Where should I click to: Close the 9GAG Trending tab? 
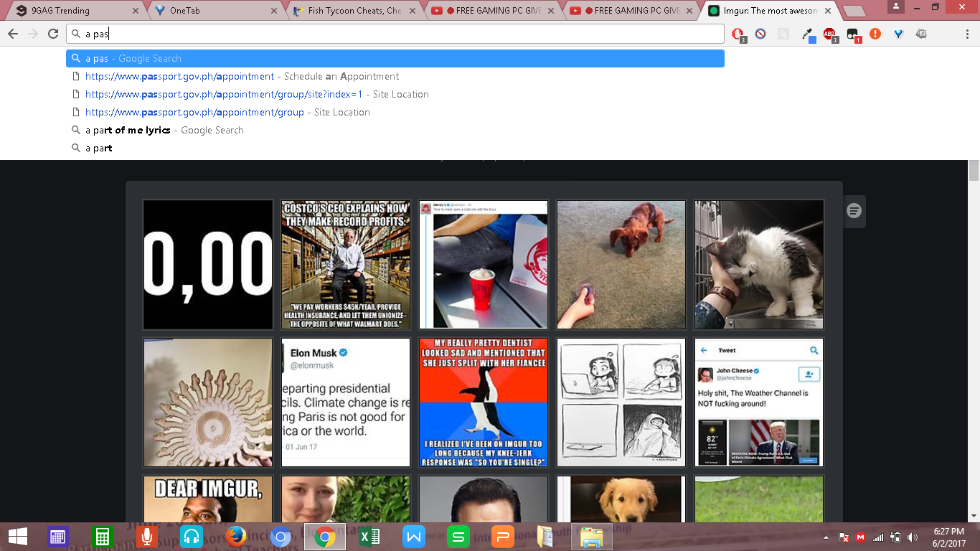136,11
